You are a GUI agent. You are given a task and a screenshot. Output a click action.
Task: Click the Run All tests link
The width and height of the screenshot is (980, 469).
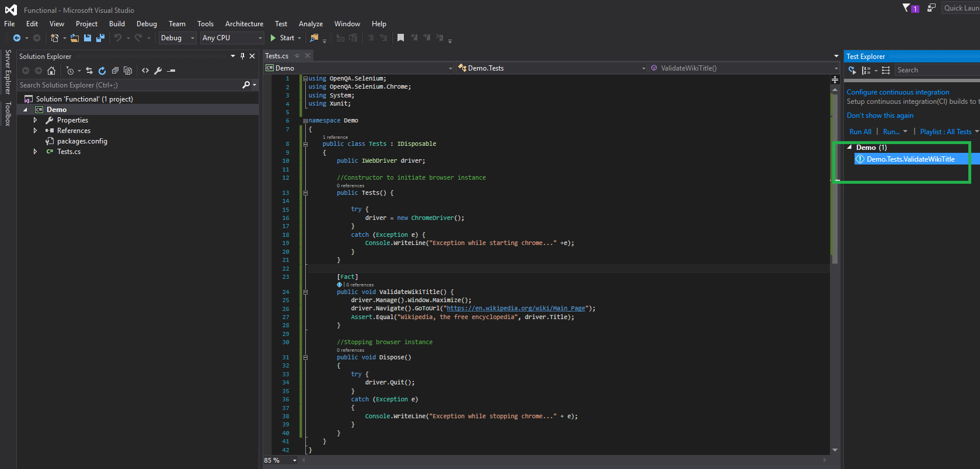tap(860, 132)
